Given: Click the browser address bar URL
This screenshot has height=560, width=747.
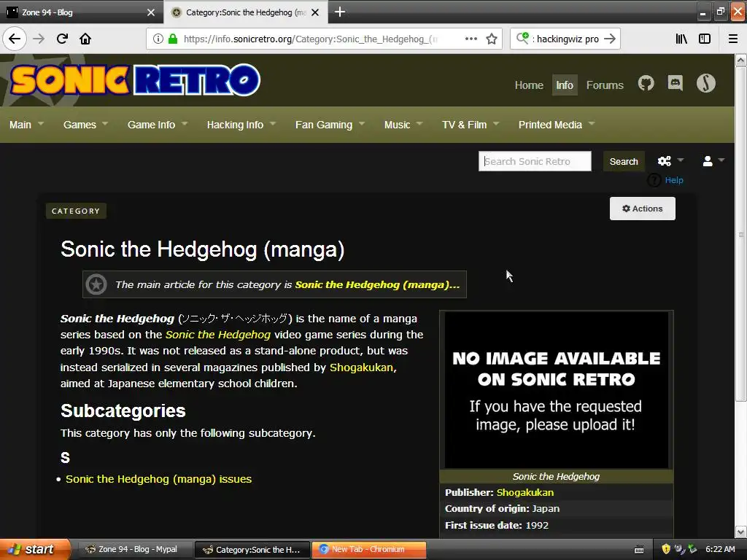Looking at the screenshot, I should (310, 39).
